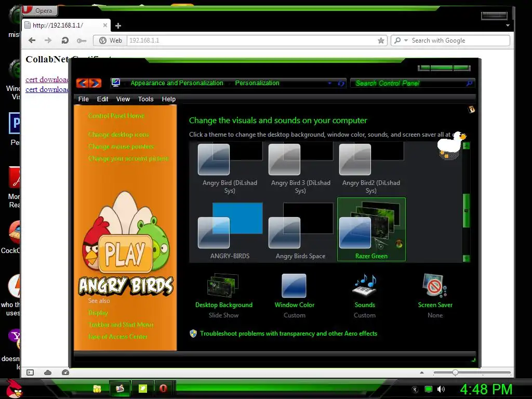Screen dimensions: 532x399
Task: Go back in Opera browser
Action: click(32, 41)
